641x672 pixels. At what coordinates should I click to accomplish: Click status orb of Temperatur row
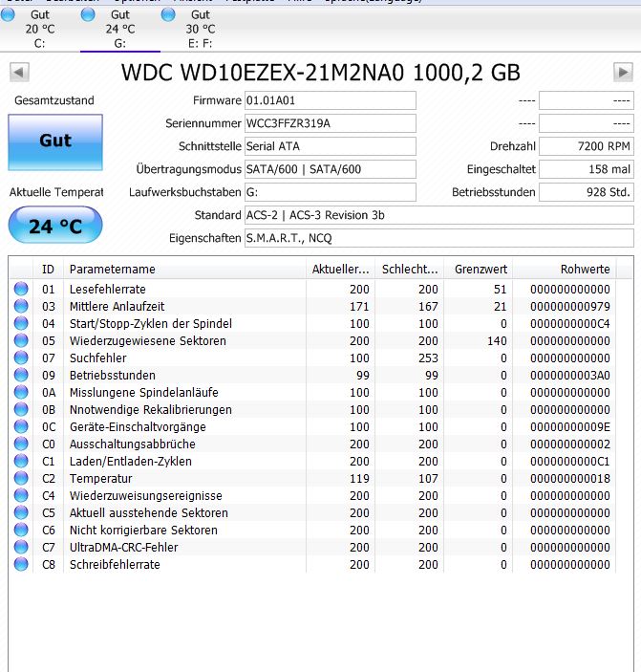[21, 478]
